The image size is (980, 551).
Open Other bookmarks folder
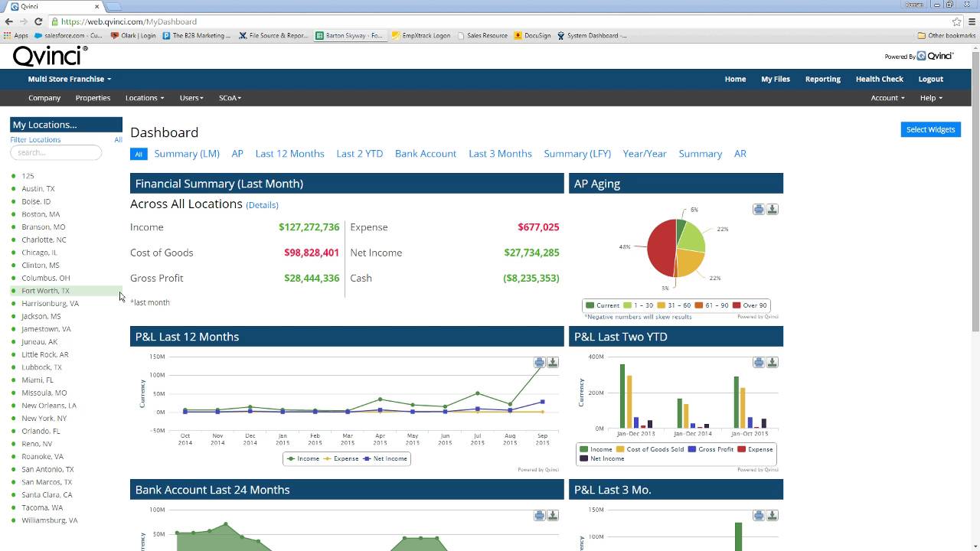[946, 35]
